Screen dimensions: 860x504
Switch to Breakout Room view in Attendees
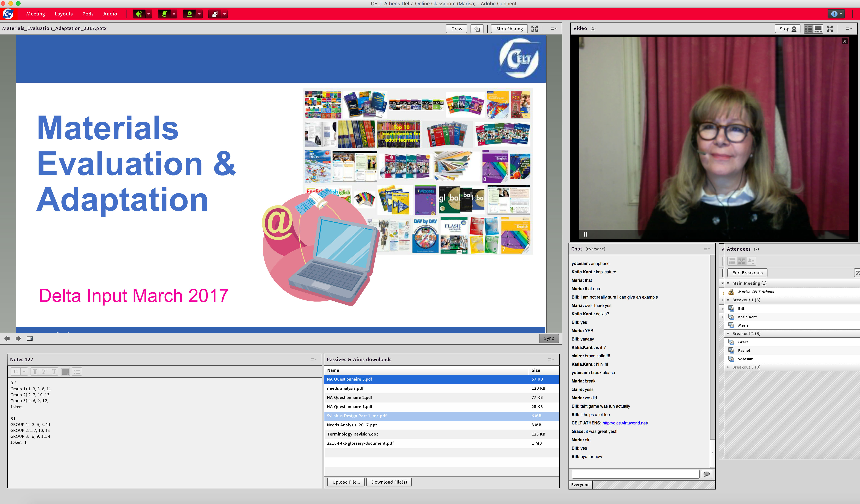point(741,261)
